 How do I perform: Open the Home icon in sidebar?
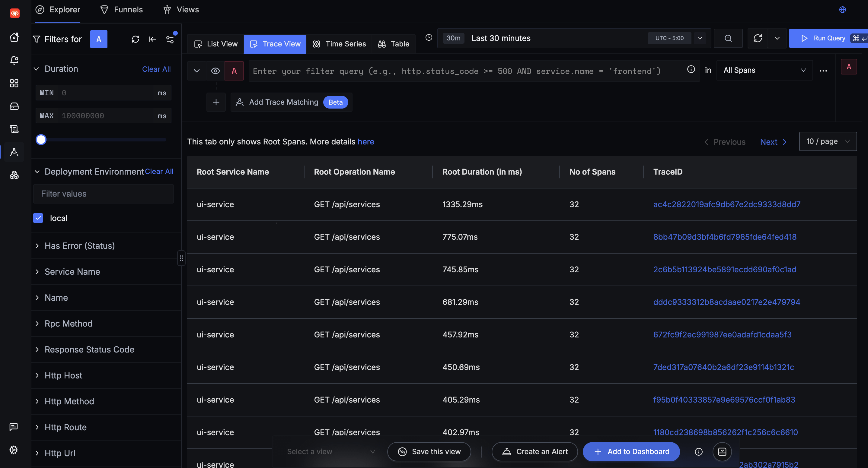pos(14,37)
